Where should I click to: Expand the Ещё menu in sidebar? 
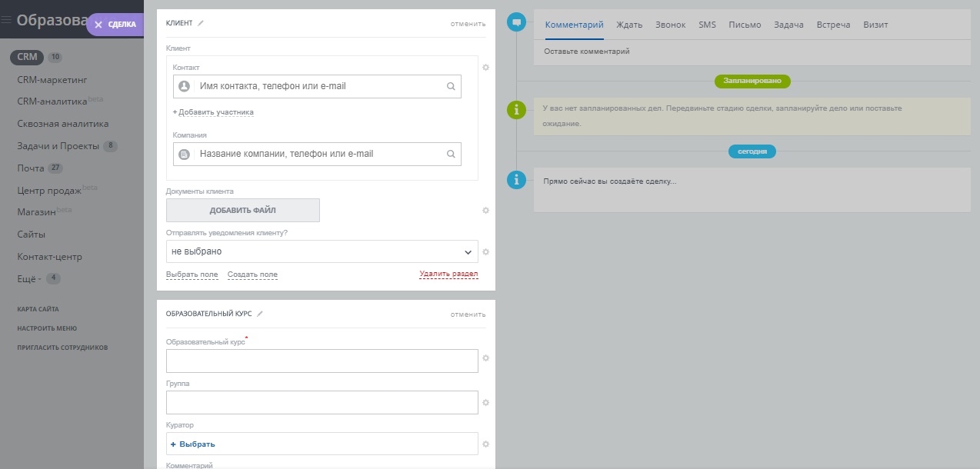click(x=29, y=278)
